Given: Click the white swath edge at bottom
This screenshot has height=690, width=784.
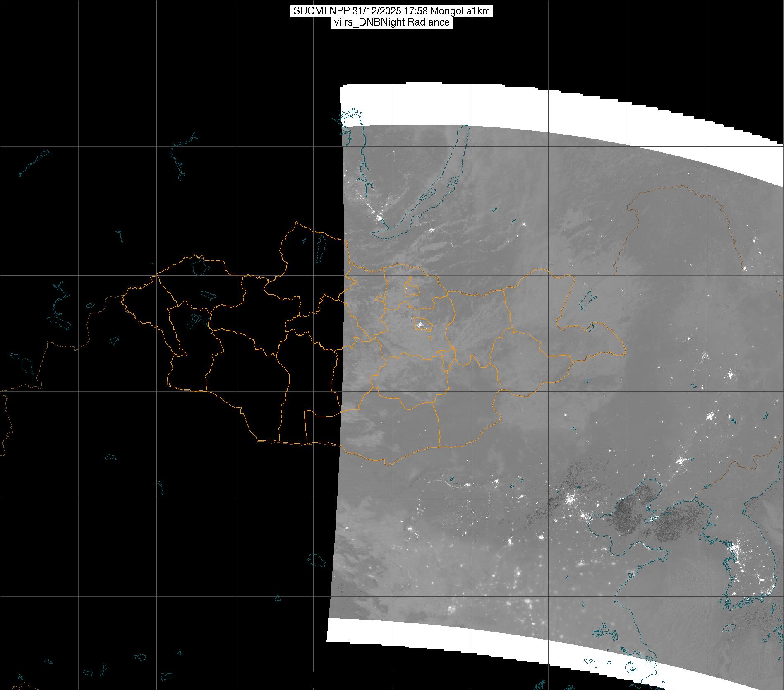Looking at the screenshot, I should click(x=496, y=654).
